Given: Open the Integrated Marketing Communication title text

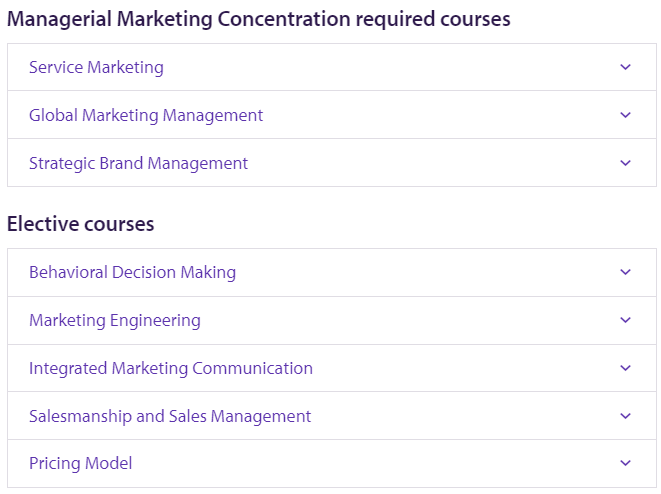Looking at the screenshot, I should tap(170, 368).
